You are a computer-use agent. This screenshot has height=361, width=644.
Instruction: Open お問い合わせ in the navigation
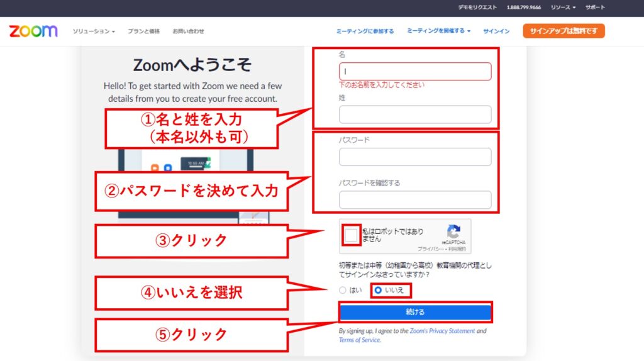(x=188, y=31)
